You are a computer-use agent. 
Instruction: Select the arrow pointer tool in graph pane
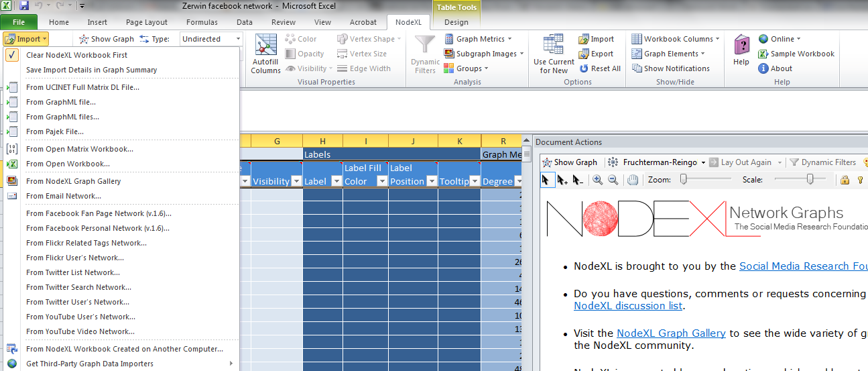[546, 180]
